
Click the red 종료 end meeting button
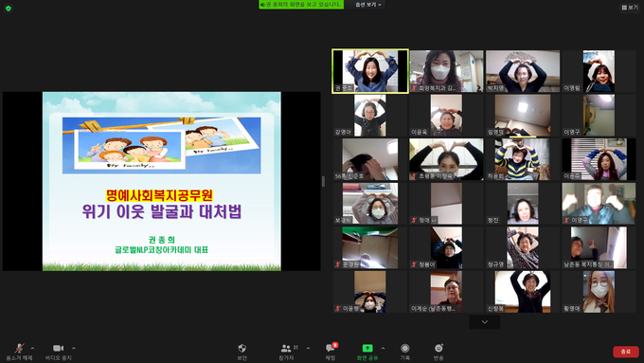tap(625, 352)
